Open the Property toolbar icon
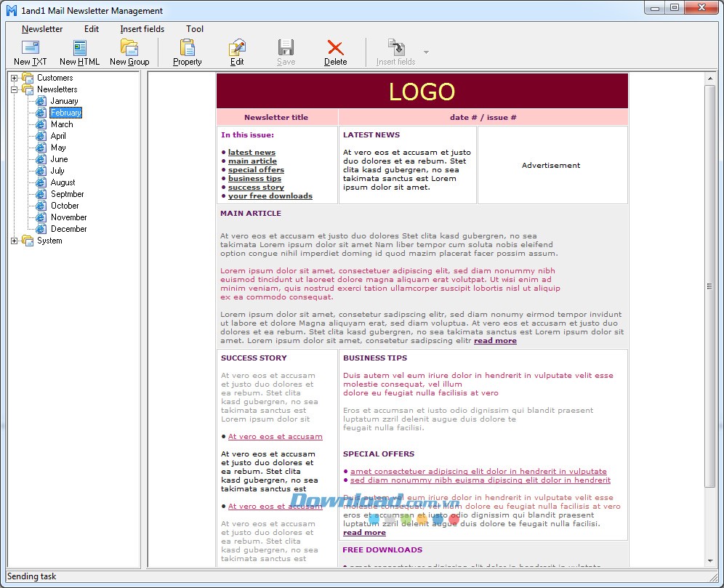This screenshot has height=588, width=724. click(187, 48)
